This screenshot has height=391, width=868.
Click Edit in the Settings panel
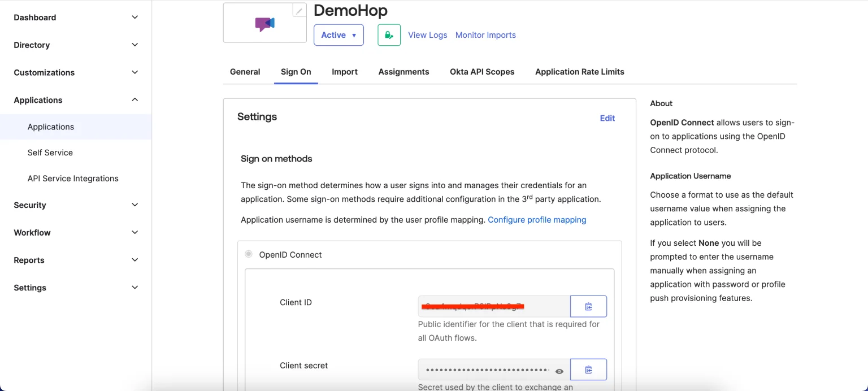(607, 118)
